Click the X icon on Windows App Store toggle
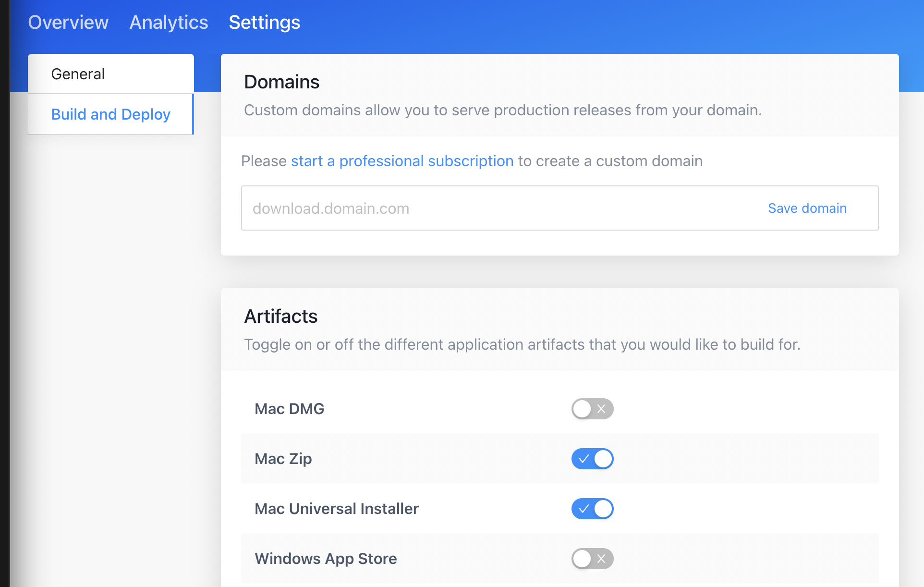Viewport: 924px width, 587px height. click(601, 559)
